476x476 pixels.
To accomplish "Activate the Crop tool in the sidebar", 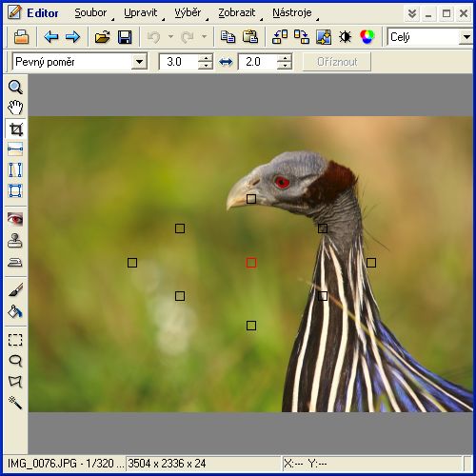I will (x=15, y=129).
